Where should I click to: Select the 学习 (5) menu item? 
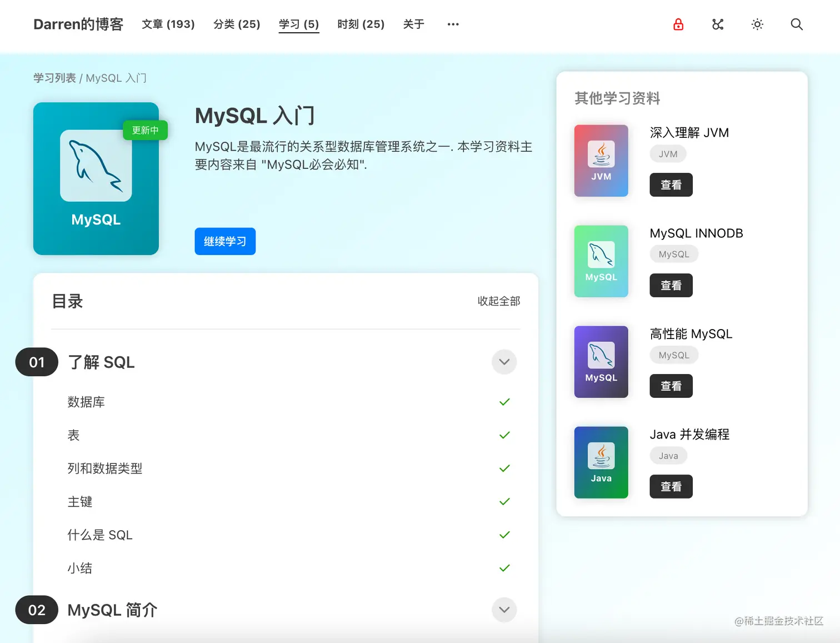click(299, 24)
